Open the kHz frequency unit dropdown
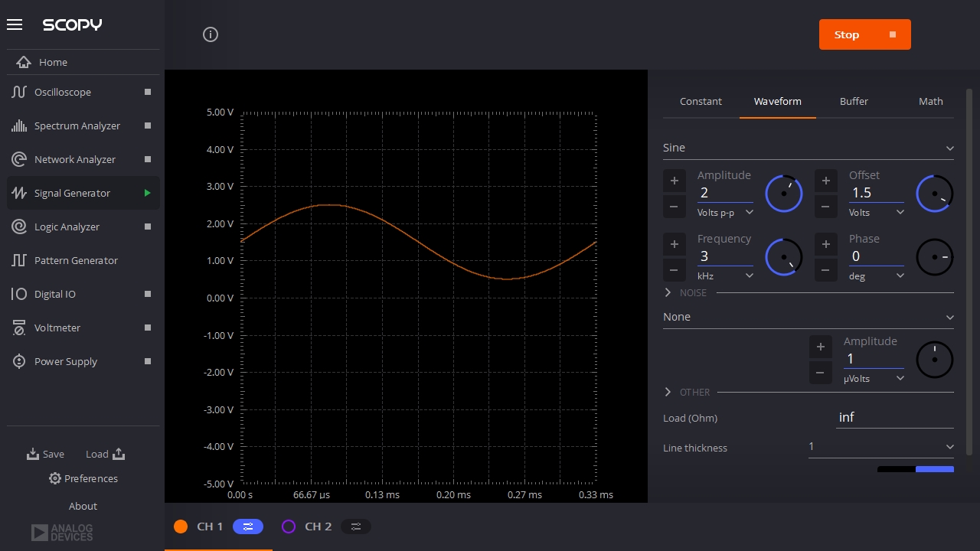 point(725,275)
